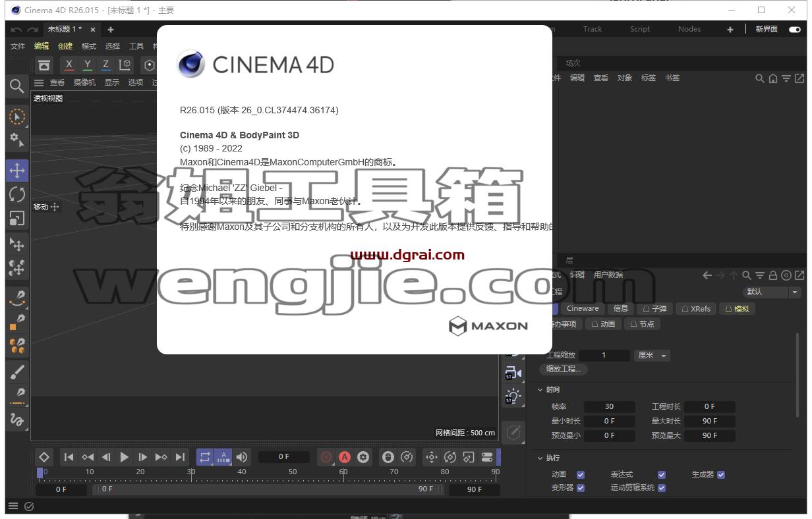Click frame 30 on timeline ruler
Screen dimensions: 812x519
pyautogui.click(x=190, y=472)
